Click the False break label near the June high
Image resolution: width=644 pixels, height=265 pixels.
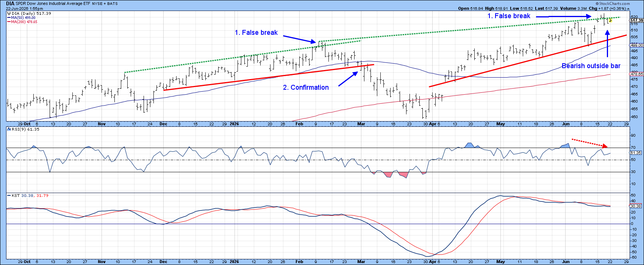point(509,16)
